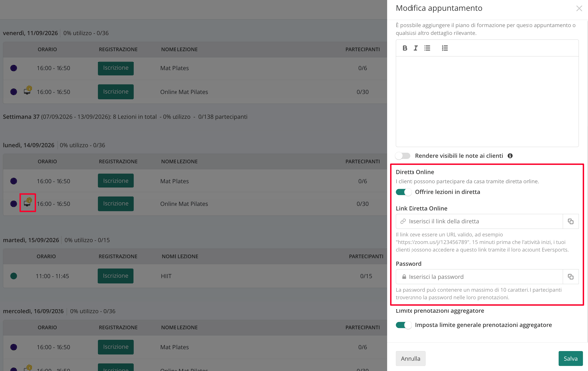This screenshot has width=588, height=371.
Task: Click the Annulla button
Action: (411, 359)
